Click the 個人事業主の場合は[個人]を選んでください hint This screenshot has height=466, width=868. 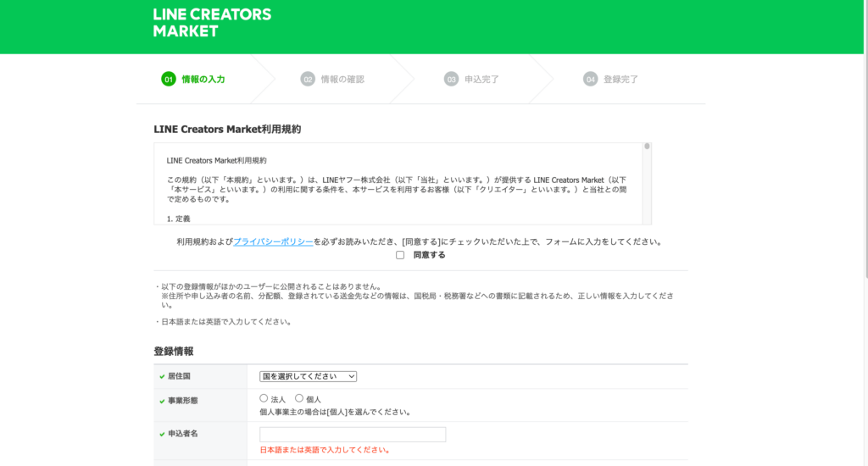coord(336,412)
